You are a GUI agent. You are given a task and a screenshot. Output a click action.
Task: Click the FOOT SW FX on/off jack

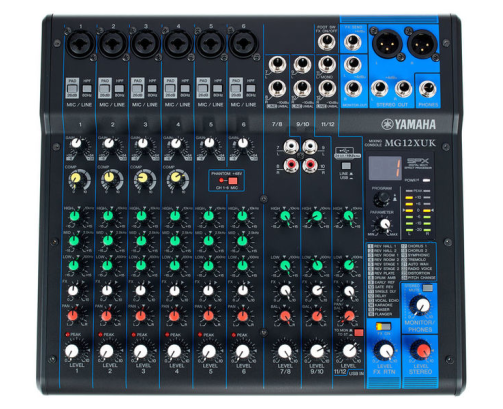pyautogui.click(x=326, y=42)
